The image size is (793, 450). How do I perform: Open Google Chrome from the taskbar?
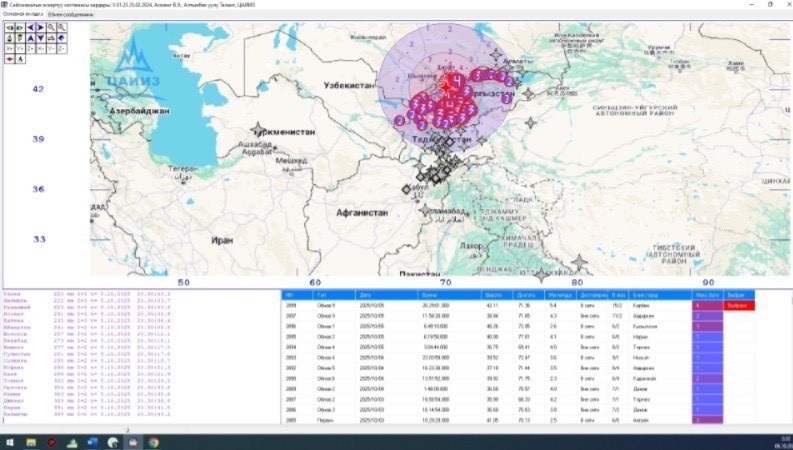pyautogui.click(x=155, y=442)
